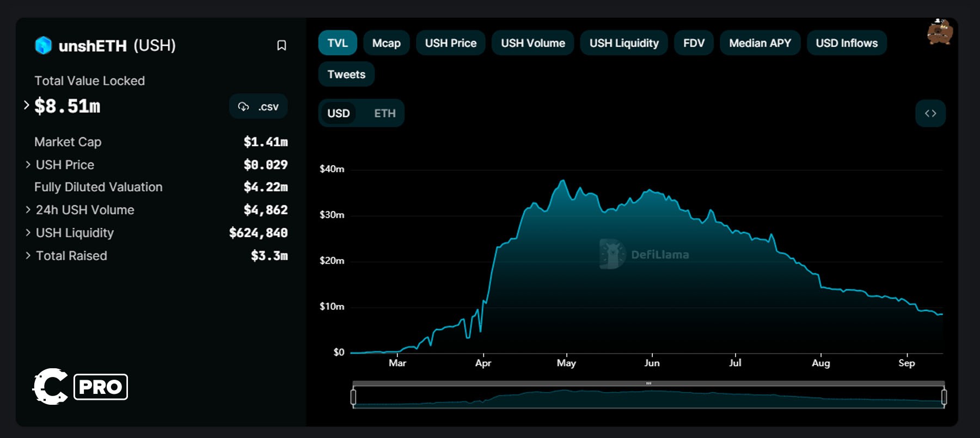Click the PRO badge
Image resolution: width=980 pixels, height=438 pixels.
click(x=101, y=387)
